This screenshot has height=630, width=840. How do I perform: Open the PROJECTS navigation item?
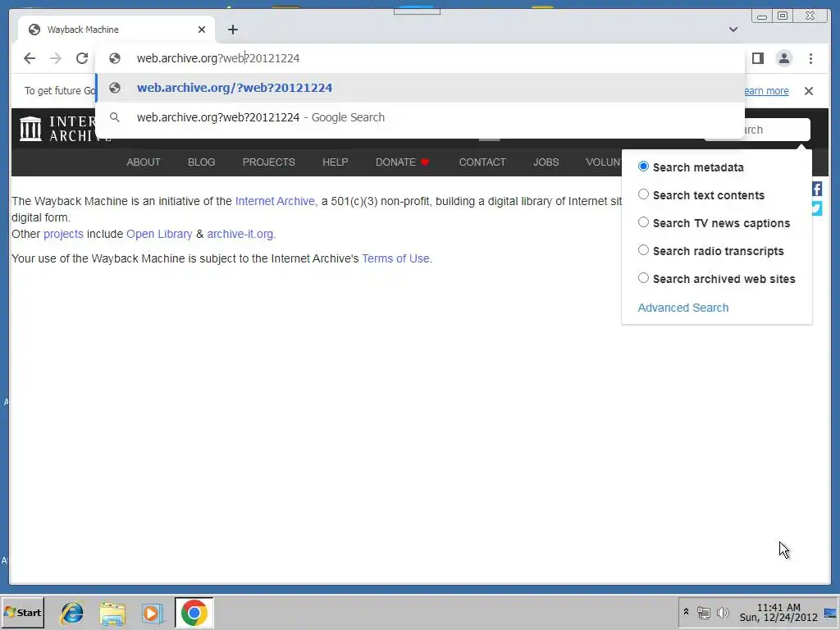pos(269,162)
